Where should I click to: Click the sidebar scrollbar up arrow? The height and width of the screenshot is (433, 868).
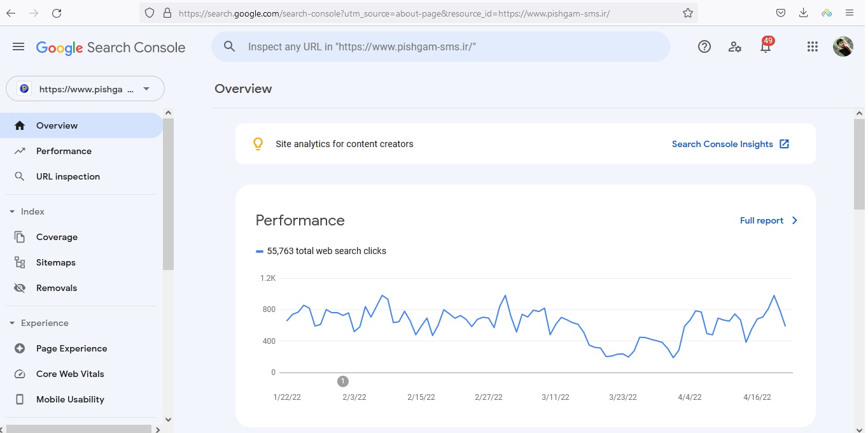168,113
